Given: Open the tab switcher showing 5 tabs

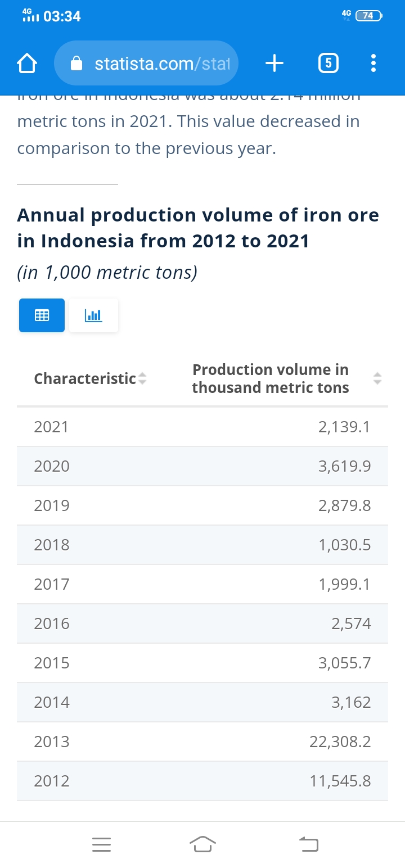Looking at the screenshot, I should 328,64.
